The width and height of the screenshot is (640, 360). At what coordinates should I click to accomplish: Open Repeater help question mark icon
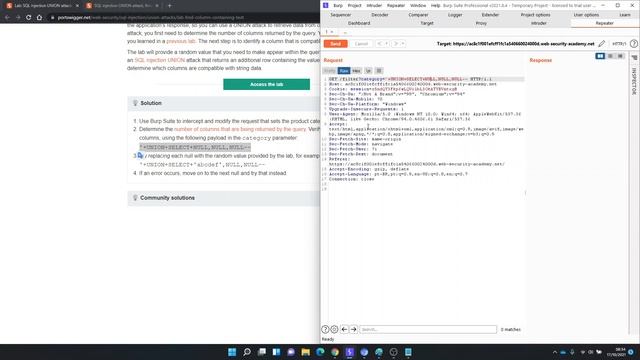coord(633,44)
